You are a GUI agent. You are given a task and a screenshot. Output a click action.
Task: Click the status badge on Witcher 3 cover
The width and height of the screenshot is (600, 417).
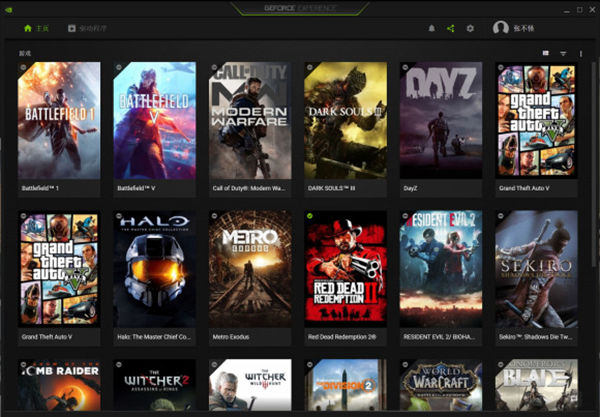pyautogui.click(x=214, y=364)
